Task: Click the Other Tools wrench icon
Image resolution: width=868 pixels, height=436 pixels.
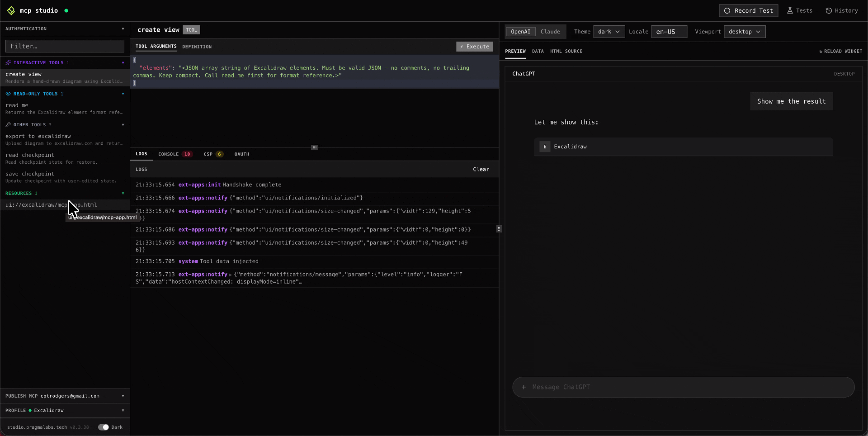Action: tap(8, 125)
